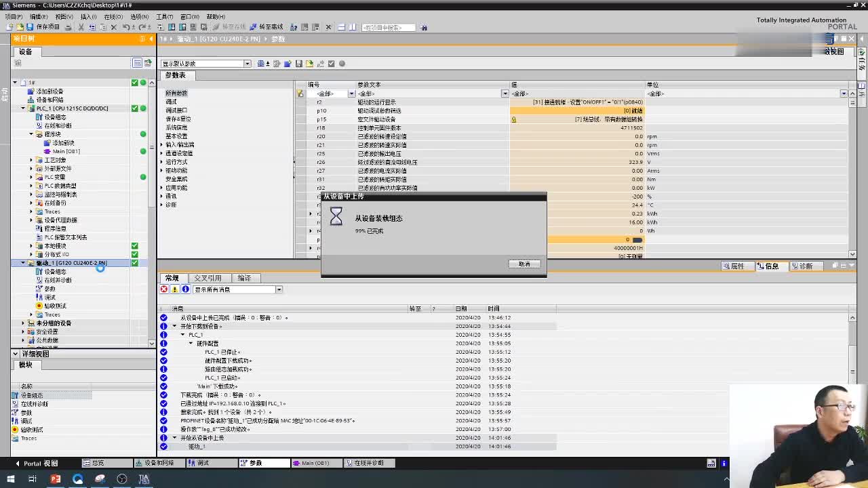This screenshot has height=488, width=868.
Task: Select 调试接口 in parameter navigation
Action: (x=176, y=110)
